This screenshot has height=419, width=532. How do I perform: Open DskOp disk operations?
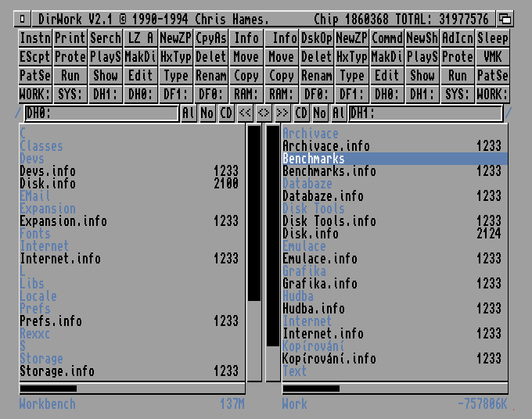[316, 38]
